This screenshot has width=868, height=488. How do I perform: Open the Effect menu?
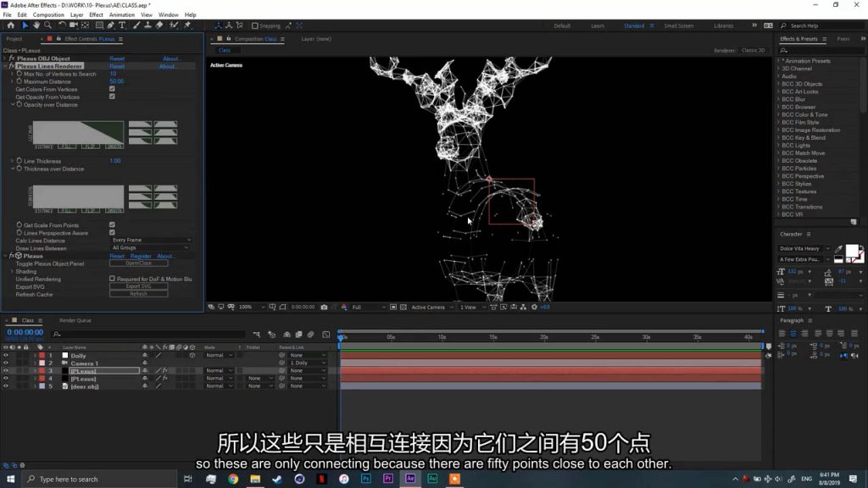pyautogui.click(x=96, y=15)
